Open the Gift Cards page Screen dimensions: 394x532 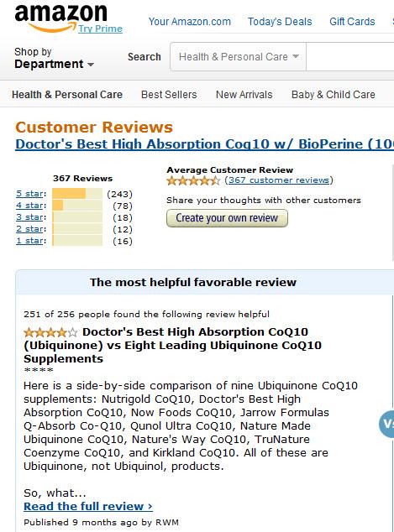coord(352,22)
